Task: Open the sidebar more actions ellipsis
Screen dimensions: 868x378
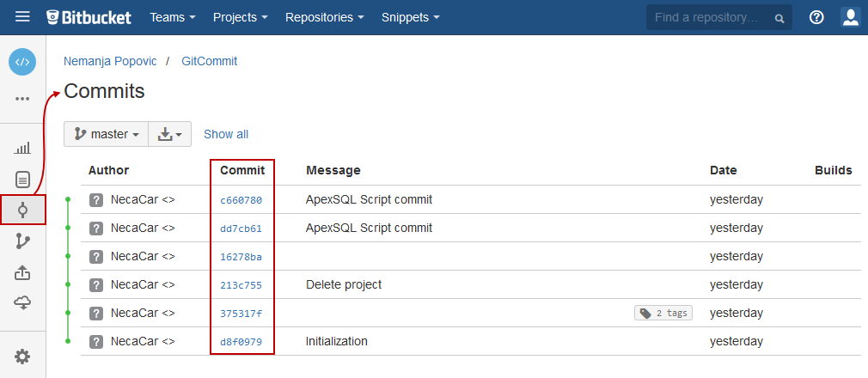Action: tap(22, 99)
